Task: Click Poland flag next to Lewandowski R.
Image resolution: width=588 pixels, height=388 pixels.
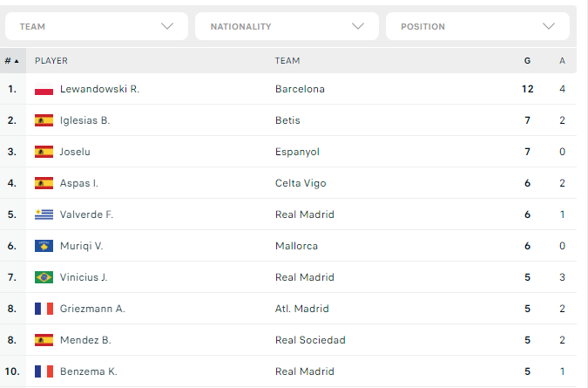Action: 44,89
